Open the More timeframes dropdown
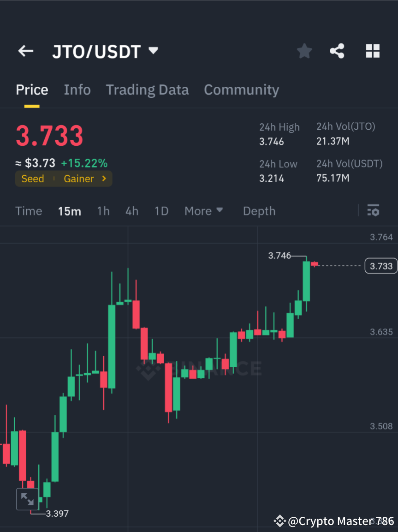This screenshot has width=398, height=532. click(x=203, y=211)
